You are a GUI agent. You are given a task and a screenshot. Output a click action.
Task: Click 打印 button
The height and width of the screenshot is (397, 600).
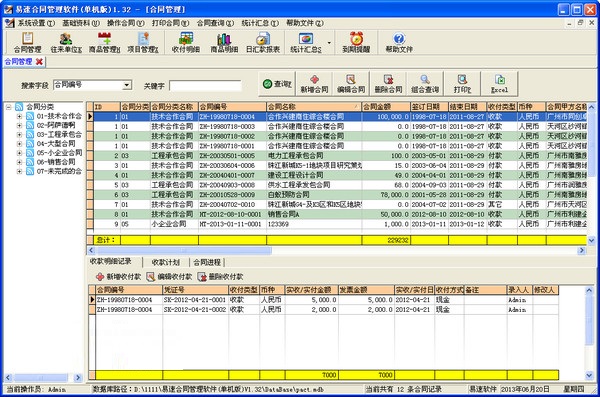point(462,83)
